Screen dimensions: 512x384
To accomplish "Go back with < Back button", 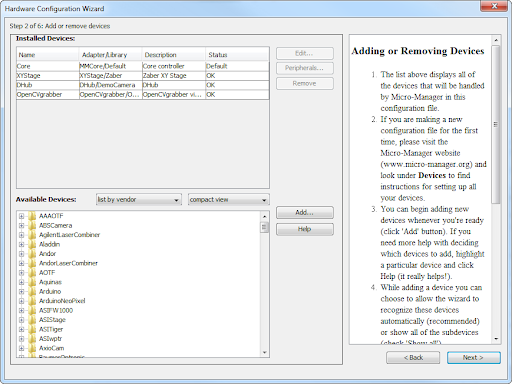I will tap(413, 357).
